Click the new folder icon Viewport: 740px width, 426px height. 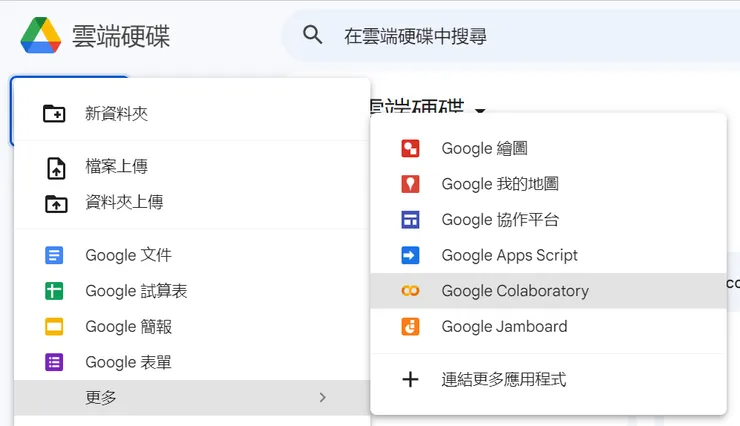pyautogui.click(x=54, y=113)
